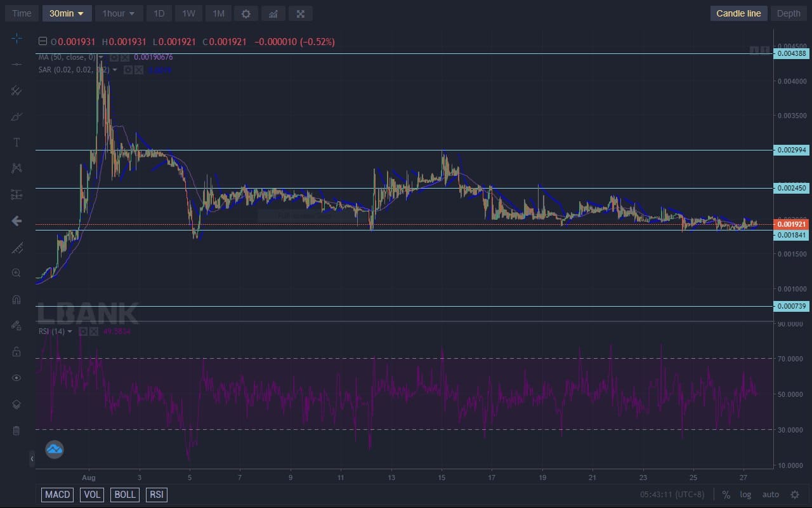The image size is (812, 508).
Task: Open SAR indicator settings gear
Action: tap(128, 70)
